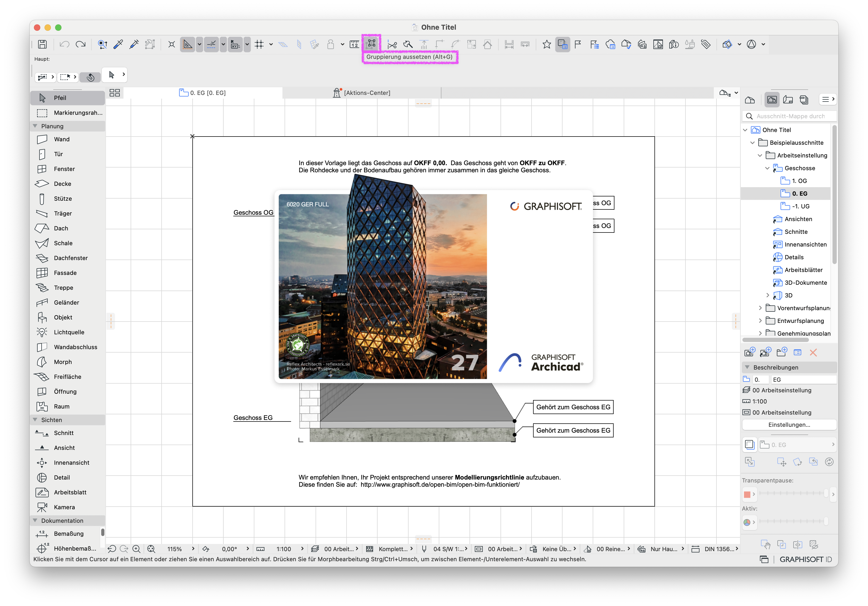Viewport: 868px width, 606px height.
Task: Click the Ausschnitt-Mappe search field
Action: pyautogui.click(x=789, y=116)
